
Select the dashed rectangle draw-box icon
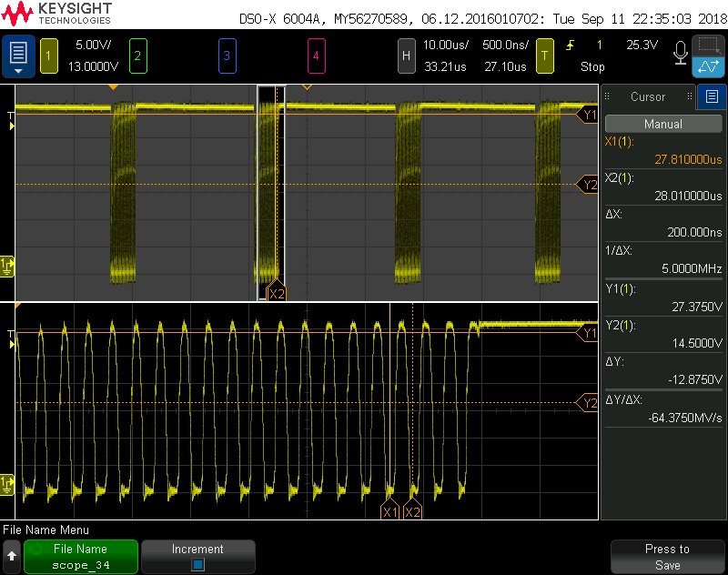point(709,45)
